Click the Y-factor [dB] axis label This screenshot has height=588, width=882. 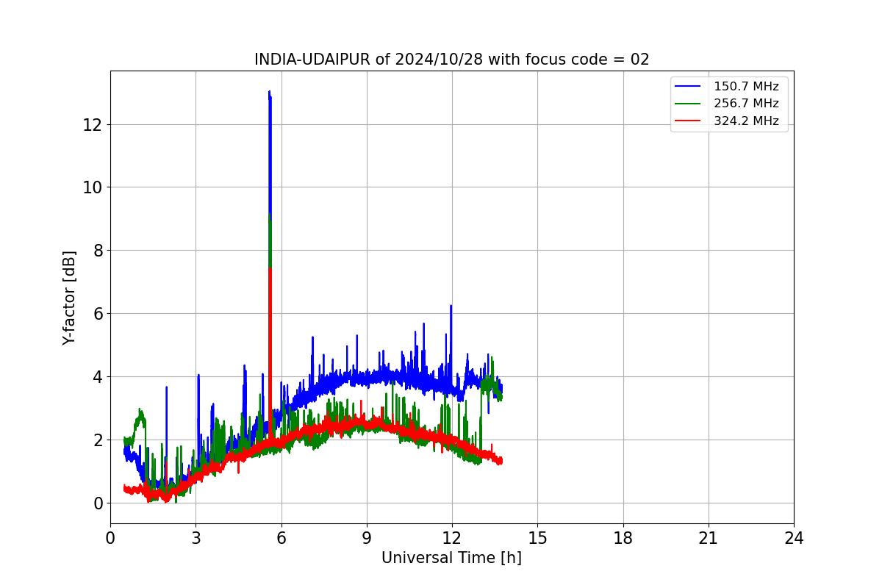[x=69, y=297]
